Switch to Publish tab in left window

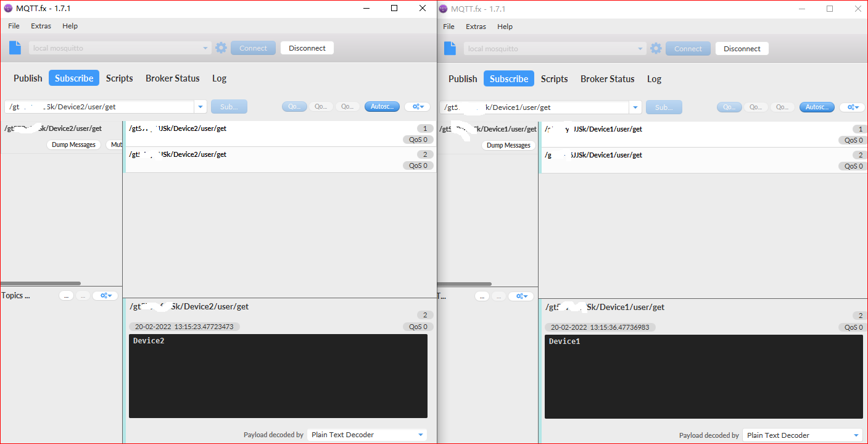click(x=28, y=78)
